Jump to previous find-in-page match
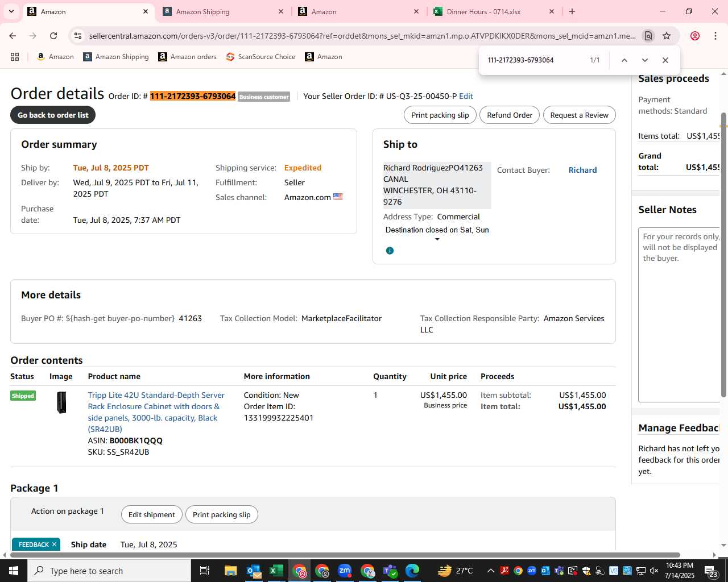Image resolution: width=728 pixels, height=582 pixels. click(624, 60)
